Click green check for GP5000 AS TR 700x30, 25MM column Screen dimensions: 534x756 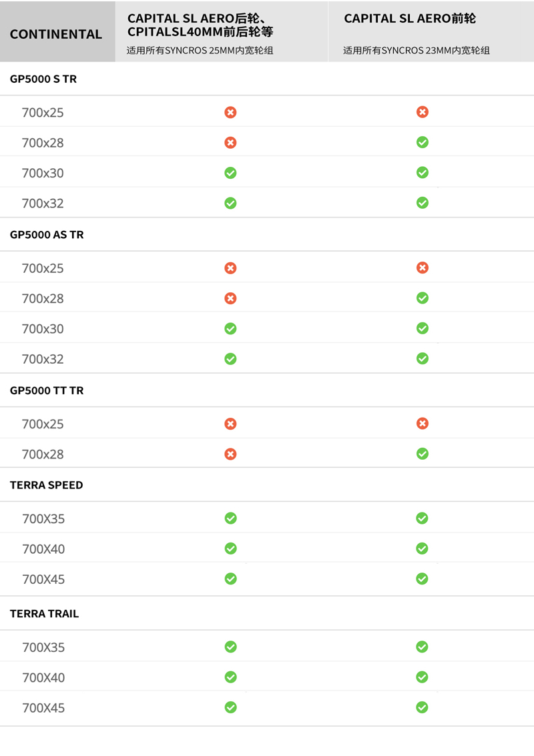[x=230, y=328]
